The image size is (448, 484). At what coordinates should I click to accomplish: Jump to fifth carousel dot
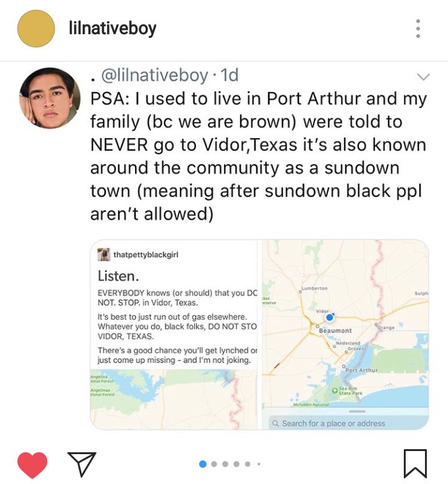pos(248,464)
